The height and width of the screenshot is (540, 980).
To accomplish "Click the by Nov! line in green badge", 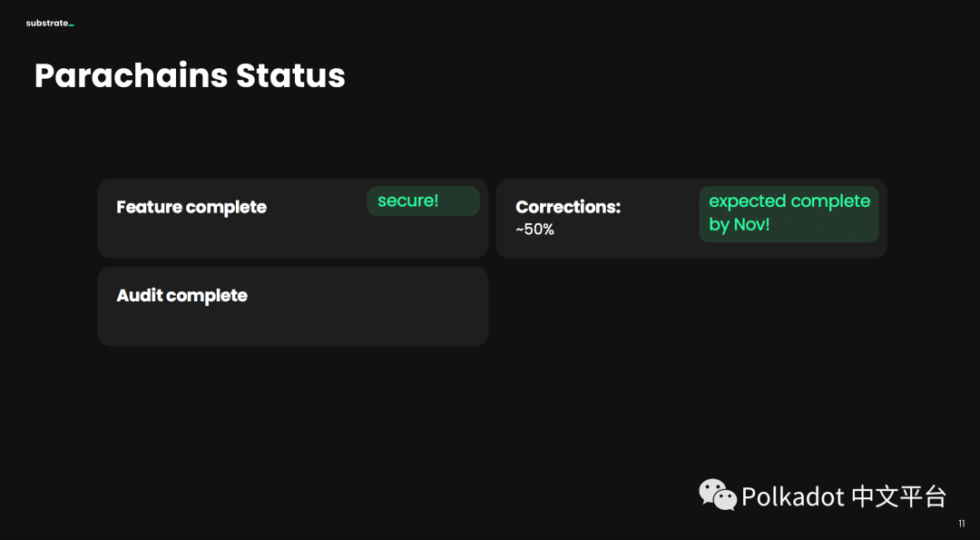I will click(740, 224).
